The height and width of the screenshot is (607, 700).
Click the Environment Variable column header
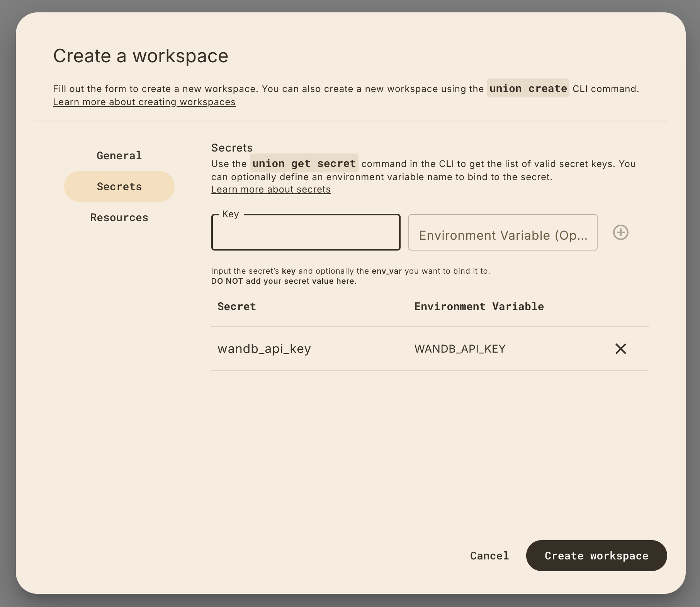479,306
